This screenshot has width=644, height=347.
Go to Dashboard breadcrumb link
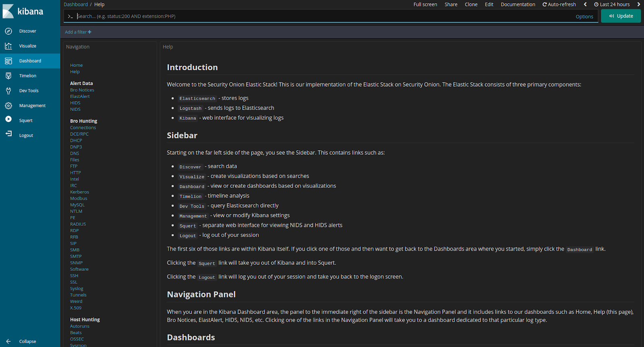pyautogui.click(x=76, y=4)
